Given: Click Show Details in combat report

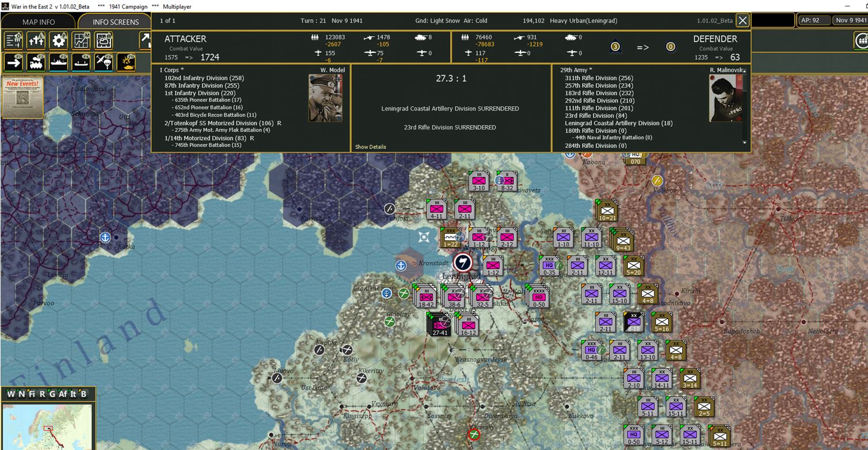Looking at the screenshot, I should tap(371, 147).
